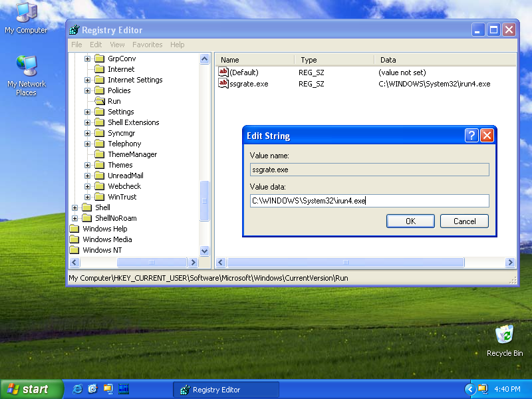Viewport: 532px width, 399px height.
Task: Click the values pane horizontal scrollbar thumb
Action: [x=346, y=262]
